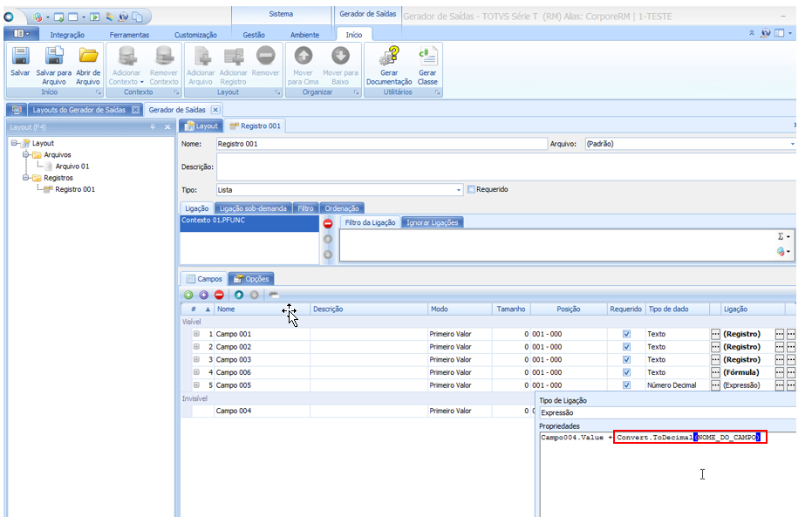Click the Tipo de Ligação Expressão field
Screen dimensions: 812x517
coord(667,413)
